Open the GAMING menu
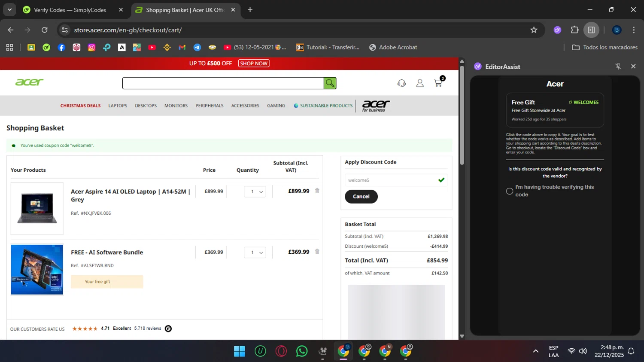The width and height of the screenshot is (644, 362). coord(276,106)
